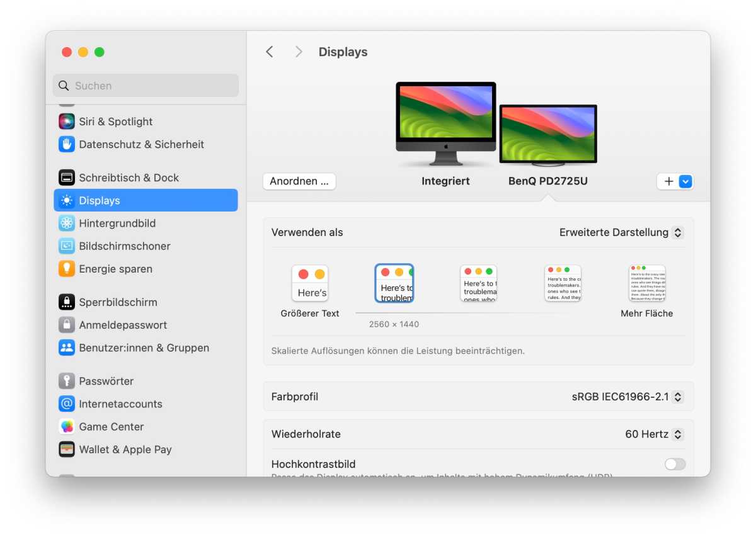The image size is (756, 537).
Task: Click the Displays sun icon
Action: pos(67,200)
